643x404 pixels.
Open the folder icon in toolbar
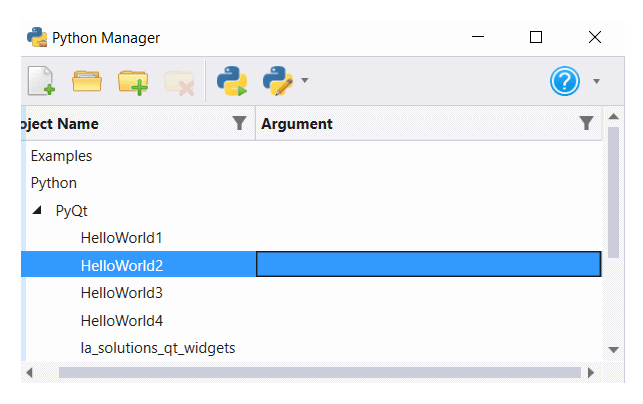[87, 81]
